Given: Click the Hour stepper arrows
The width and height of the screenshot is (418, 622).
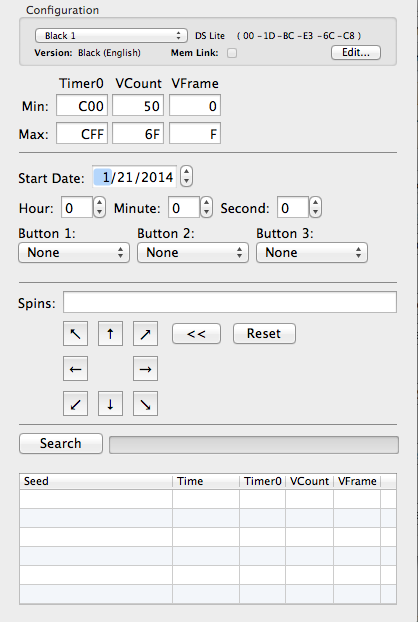Looking at the screenshot, I should [99, 207].
